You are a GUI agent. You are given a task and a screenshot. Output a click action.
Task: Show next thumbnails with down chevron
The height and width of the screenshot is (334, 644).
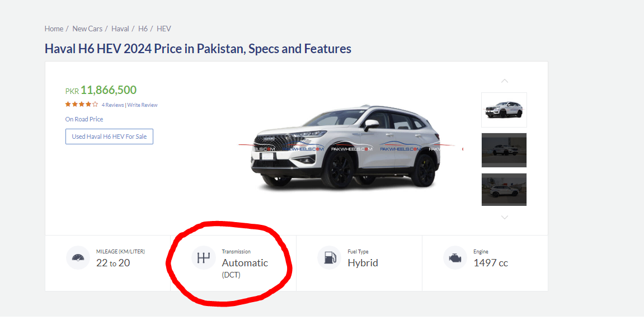coord(504,217)
